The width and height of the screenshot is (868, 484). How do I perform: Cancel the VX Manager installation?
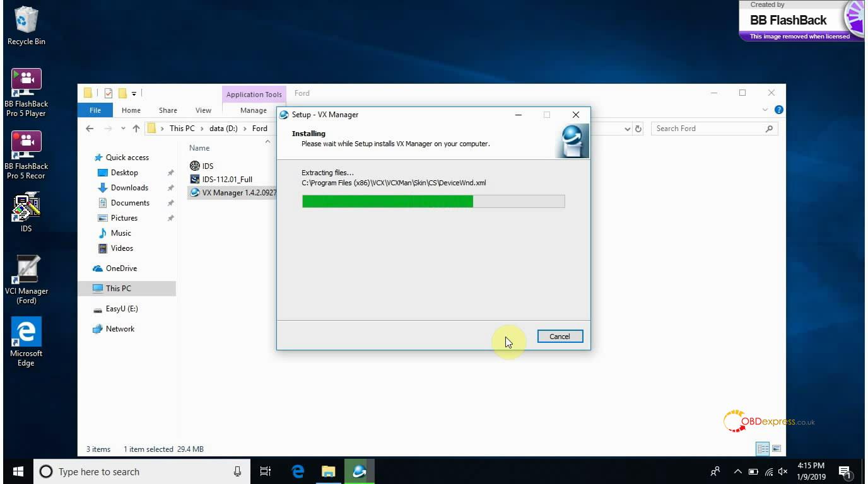560,337
